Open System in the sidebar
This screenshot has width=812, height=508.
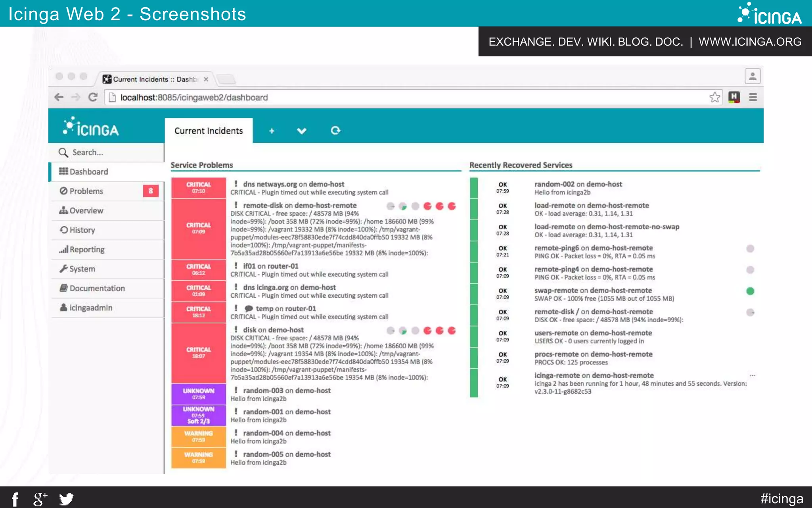pyautogui.click(x=107, y=269)
